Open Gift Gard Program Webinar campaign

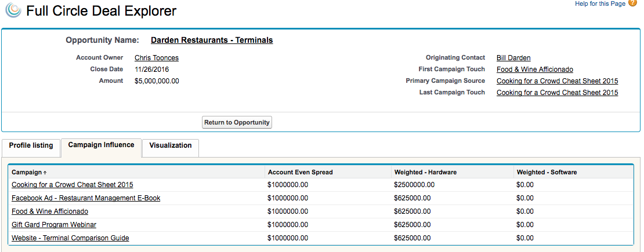(54, 225)
